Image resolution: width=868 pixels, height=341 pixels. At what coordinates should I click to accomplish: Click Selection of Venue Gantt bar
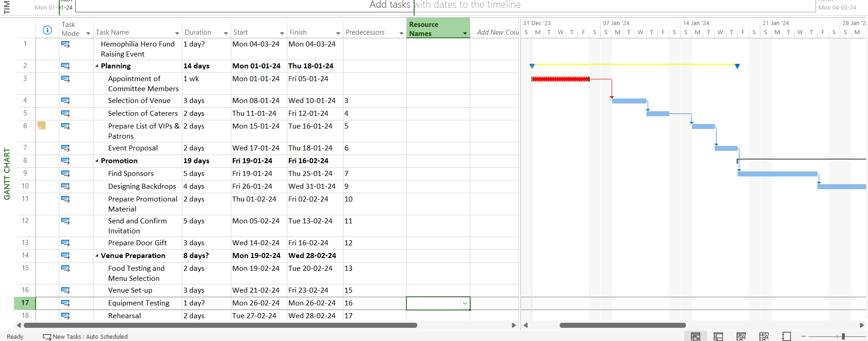coord(629,101)
